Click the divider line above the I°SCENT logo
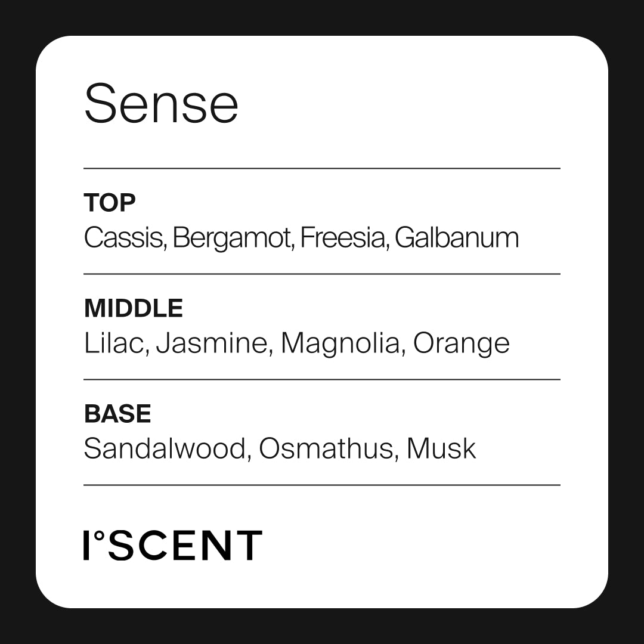The width and height of the screenshot is (644, 644). click(322, 485)
